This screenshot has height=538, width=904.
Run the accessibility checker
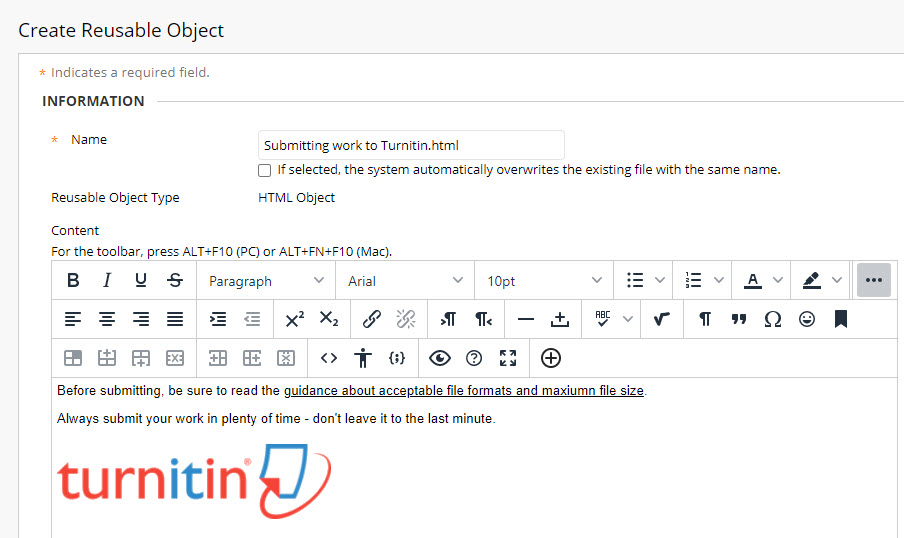coord(363,358)
